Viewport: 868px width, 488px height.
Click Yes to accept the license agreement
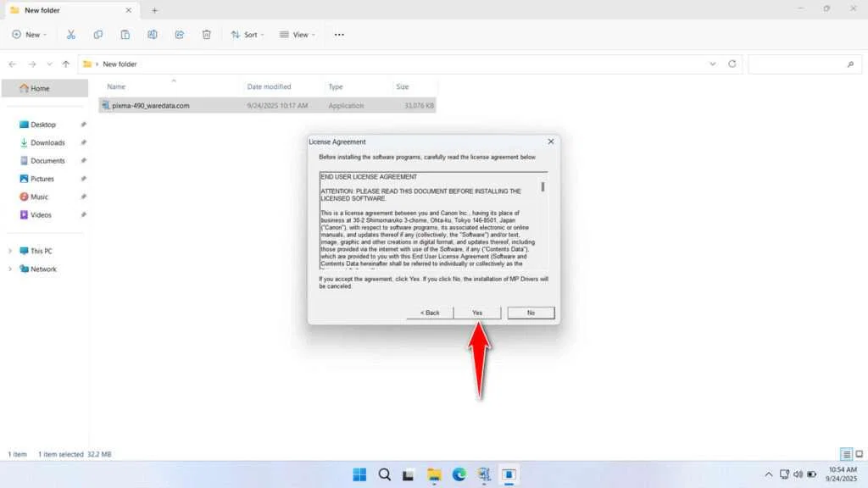[476, 312]
